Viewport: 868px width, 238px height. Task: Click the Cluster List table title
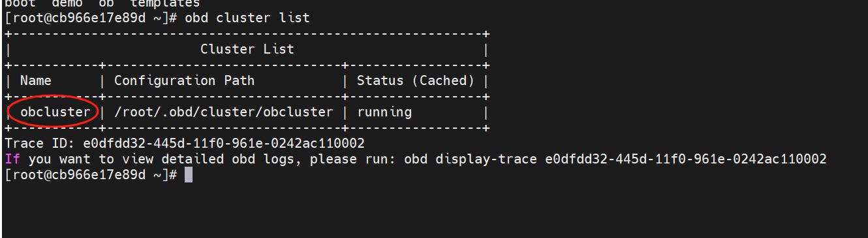(x=247, y=49)
